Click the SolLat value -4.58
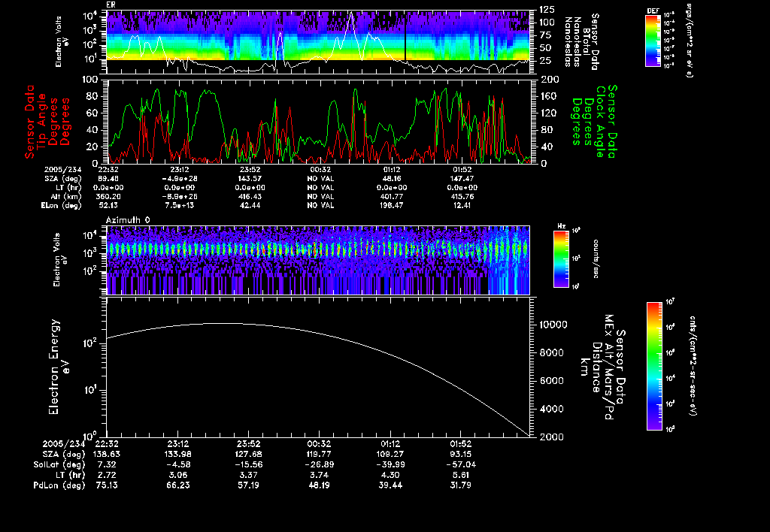770x532 pixels. [177, 464]
